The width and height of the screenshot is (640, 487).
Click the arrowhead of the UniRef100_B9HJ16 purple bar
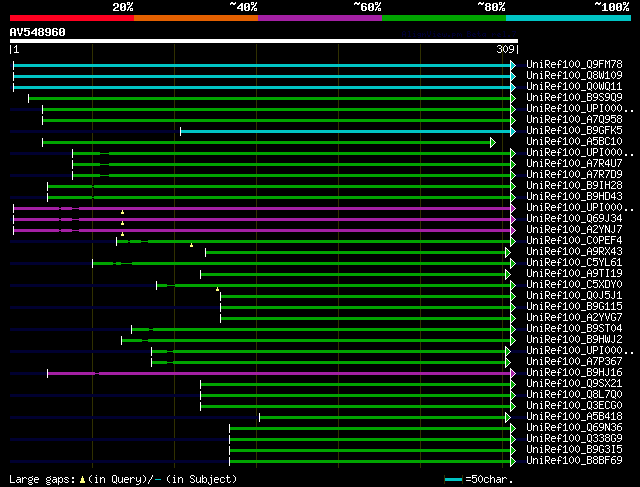[x=513, y=373]
